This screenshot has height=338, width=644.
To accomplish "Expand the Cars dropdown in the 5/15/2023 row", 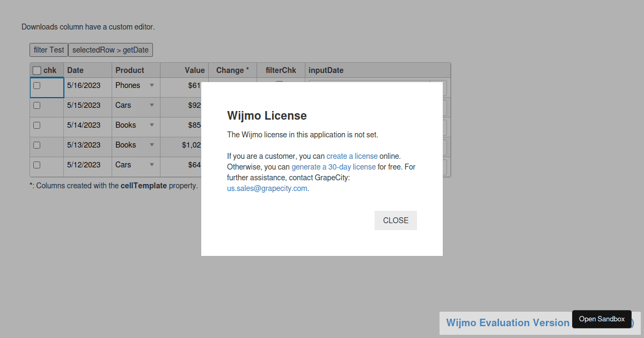I will pos(152,105).
